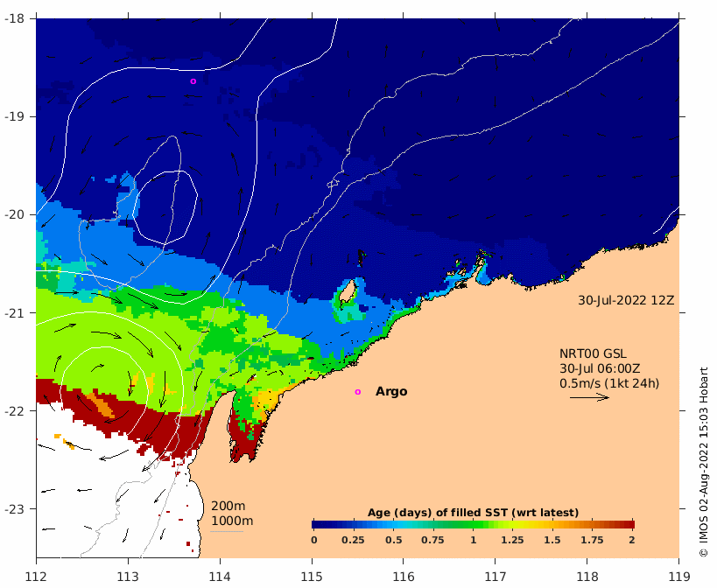Screen dimensions: 717x588
Task: Select the magenta Argo float marker near latitude -18.6
Action: (193, 81)
